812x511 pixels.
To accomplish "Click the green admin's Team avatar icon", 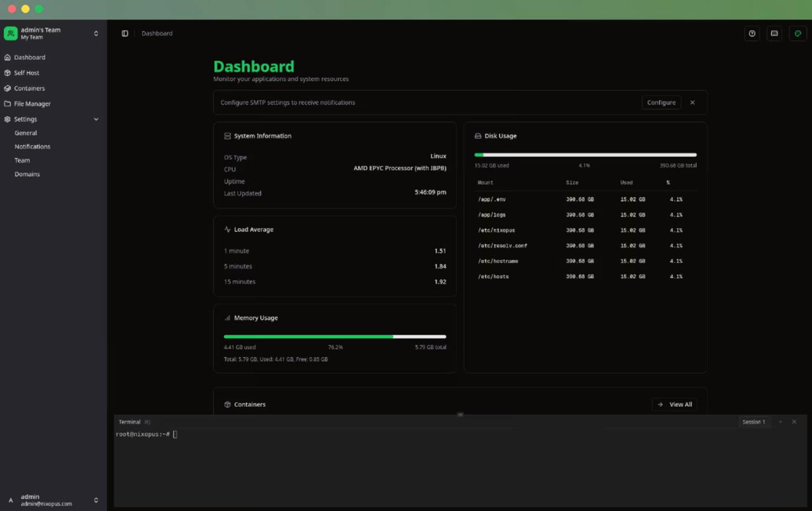I will [x=11, y=33].
